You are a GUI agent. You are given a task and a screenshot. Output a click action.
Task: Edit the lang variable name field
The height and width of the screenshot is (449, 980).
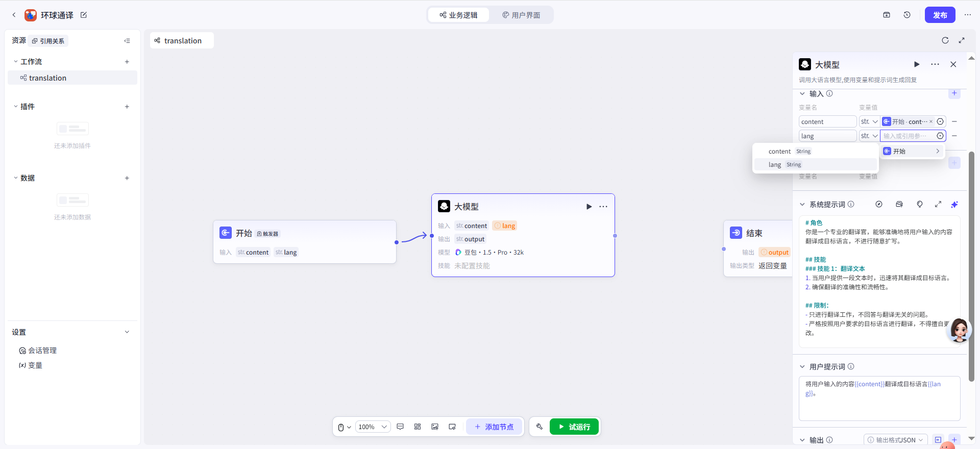[x=827, y=136]
